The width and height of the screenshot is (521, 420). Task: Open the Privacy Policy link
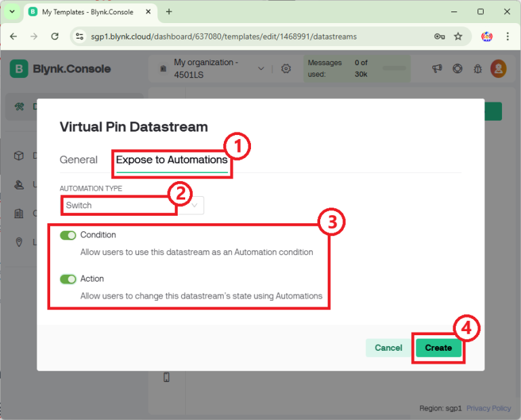point(488,408)
